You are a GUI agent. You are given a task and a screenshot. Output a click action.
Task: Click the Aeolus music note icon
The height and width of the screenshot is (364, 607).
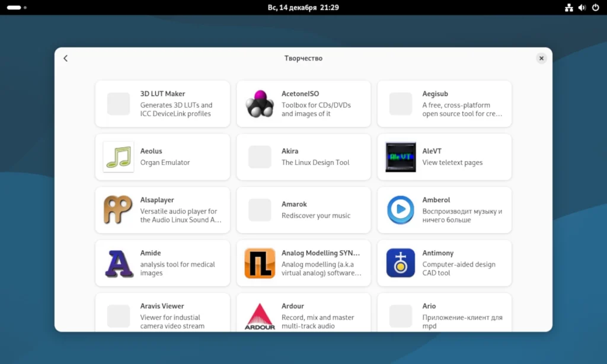click(119, 157)
